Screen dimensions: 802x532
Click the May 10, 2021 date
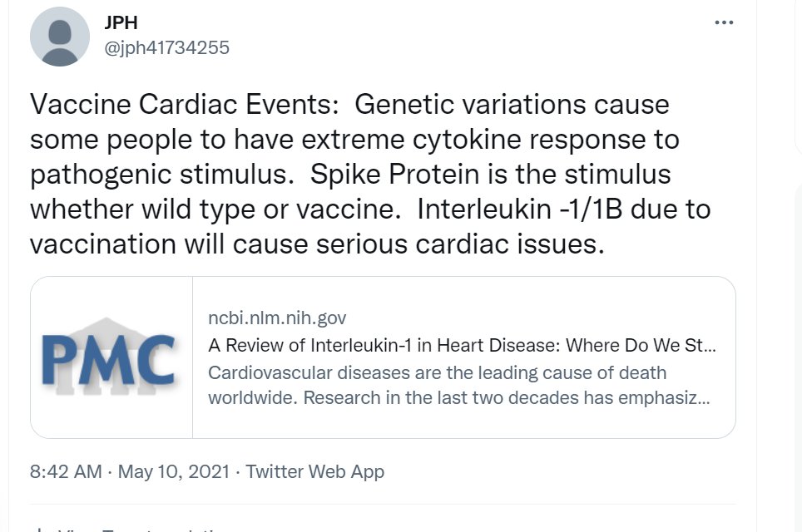[174, 471]
